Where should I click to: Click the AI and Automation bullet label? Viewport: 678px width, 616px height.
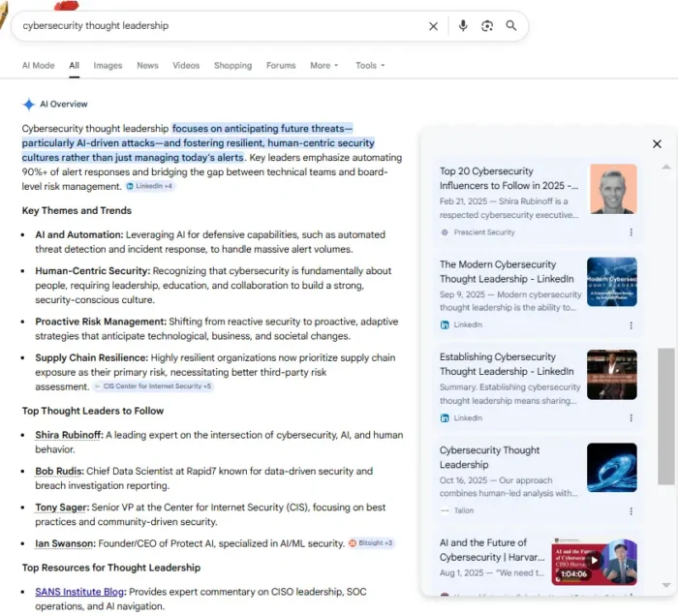coord(79,234)
